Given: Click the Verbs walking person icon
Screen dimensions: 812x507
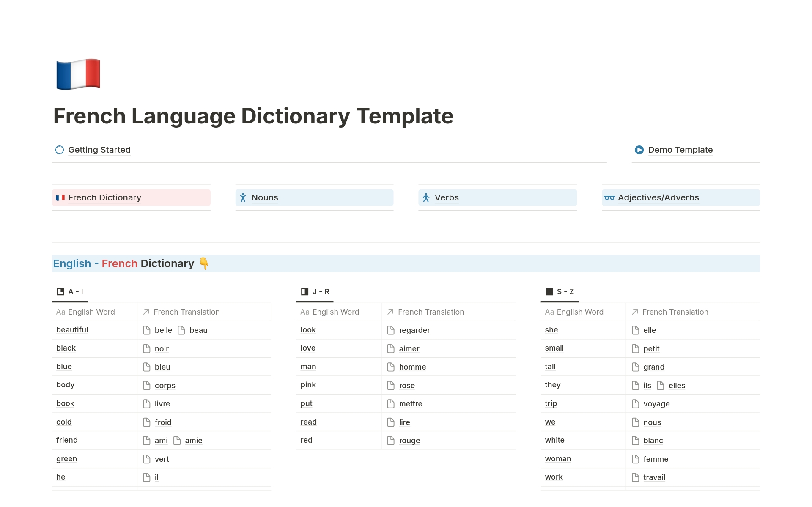Looking at the screenshot, I should tap(426, 198).
